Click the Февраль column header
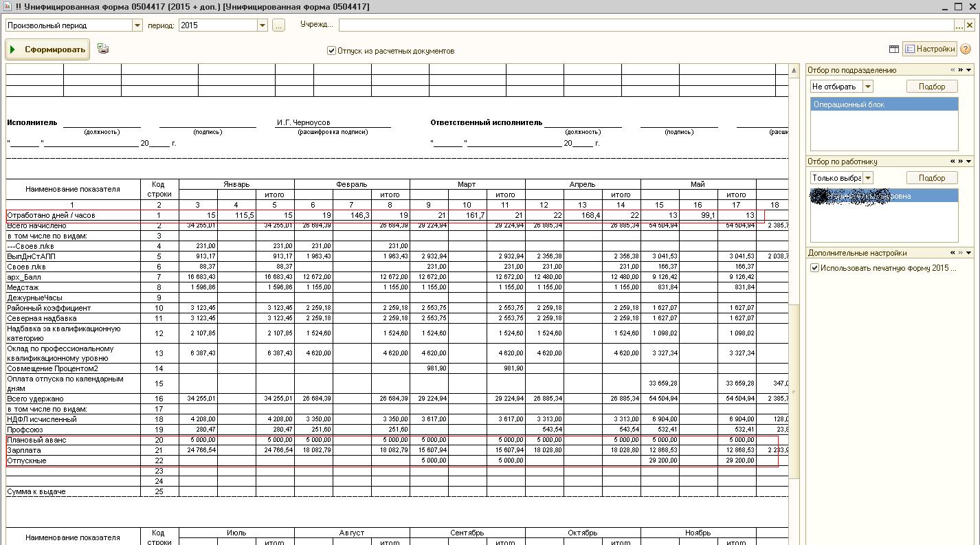 coord(352,184)
